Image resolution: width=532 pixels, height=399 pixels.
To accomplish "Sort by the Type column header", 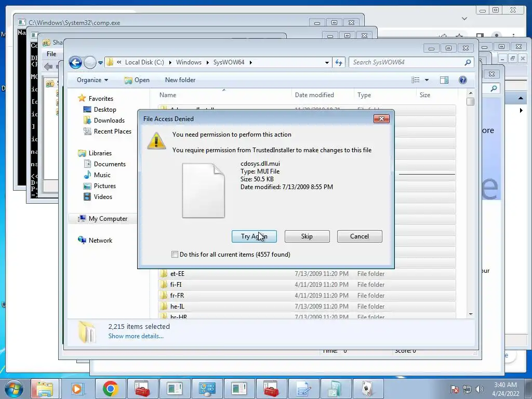I will [385, 95].
